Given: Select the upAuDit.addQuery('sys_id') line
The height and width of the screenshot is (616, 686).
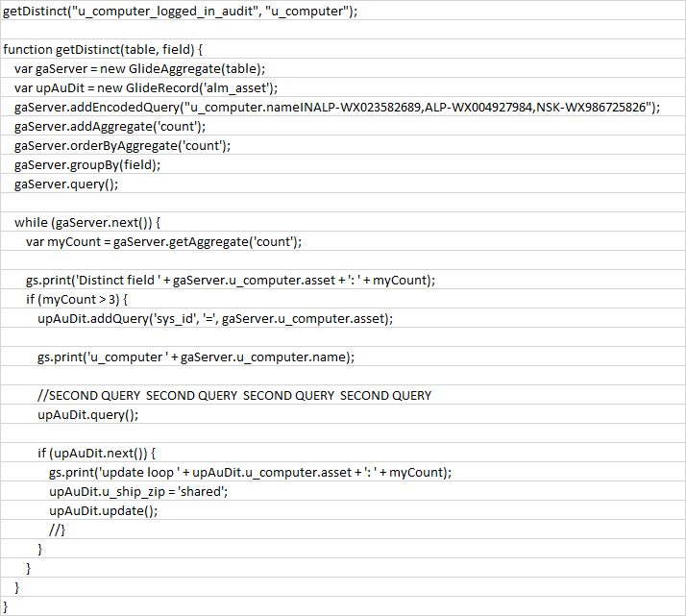Looking at the screenshot, I should pos(215,319).
